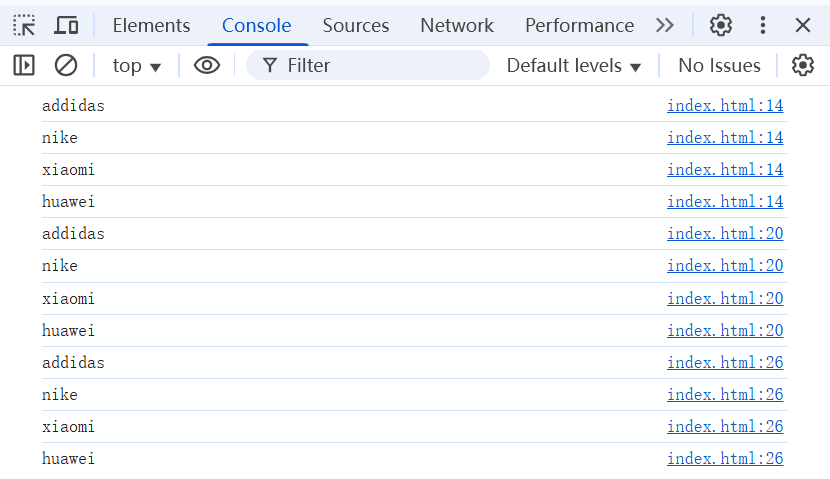Select addidas log from line 20
Viewport: 830px width, 479px height.
pos(74,233)
